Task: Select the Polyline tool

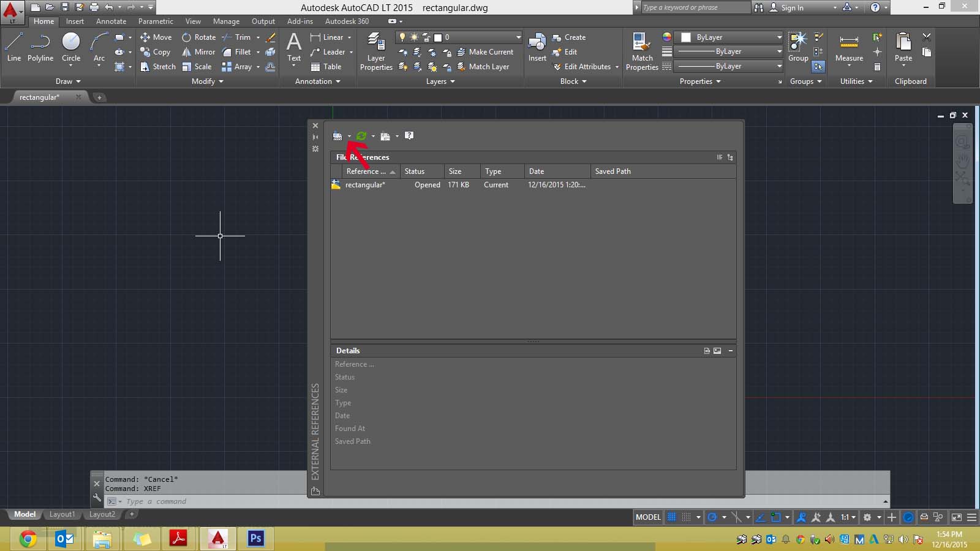Action: point(40,48)
